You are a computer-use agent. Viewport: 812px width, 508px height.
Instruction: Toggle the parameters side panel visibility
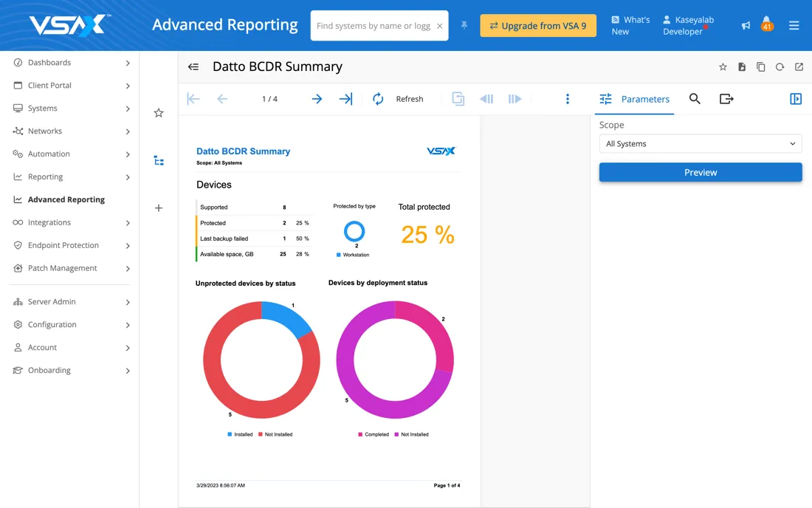coord(796,99)
